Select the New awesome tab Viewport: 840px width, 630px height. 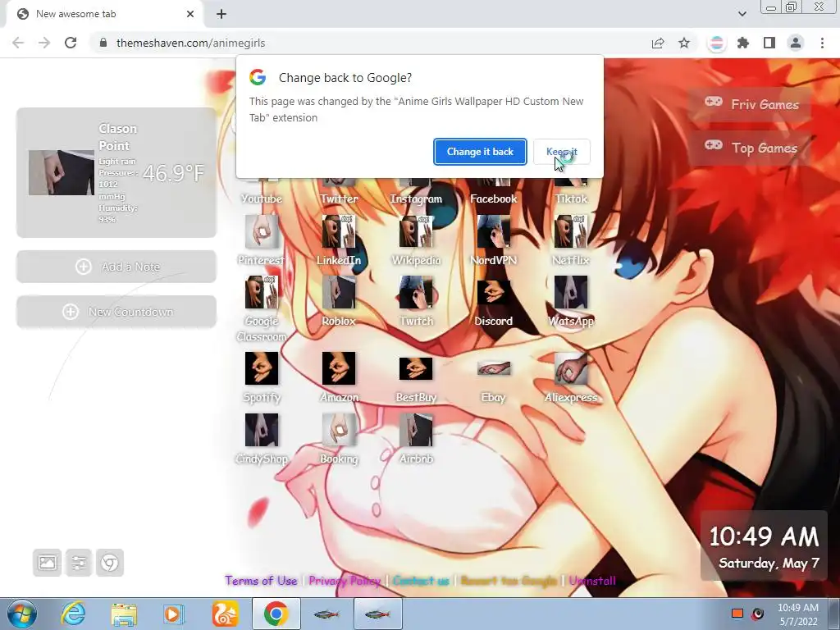coord(104,14)
